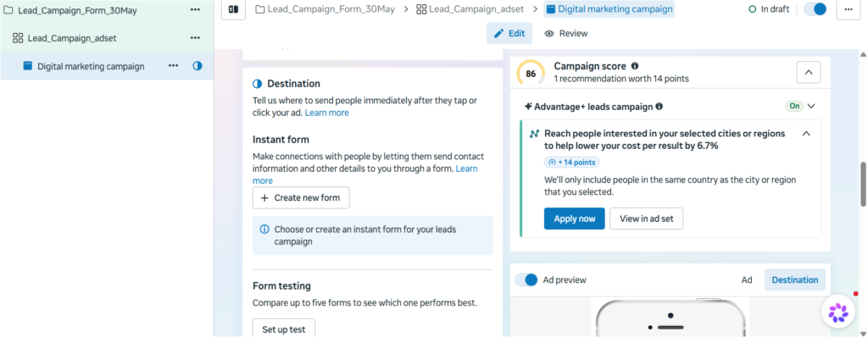Image resolution: width=868 pixels, height=337 pixels.
Task: Open the top-right more actions menu
Action: [849, 9]
